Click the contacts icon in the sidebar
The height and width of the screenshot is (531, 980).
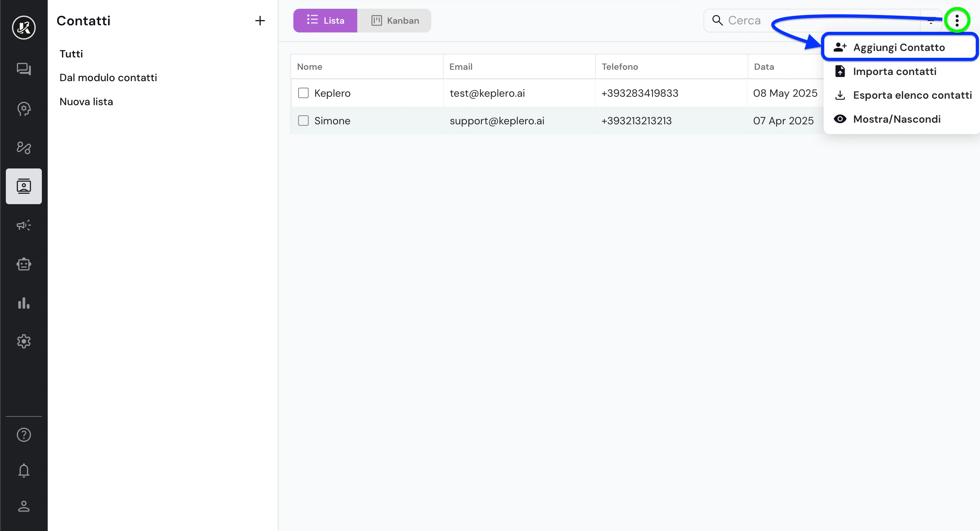pyautogui.click(x=24, y=186)
